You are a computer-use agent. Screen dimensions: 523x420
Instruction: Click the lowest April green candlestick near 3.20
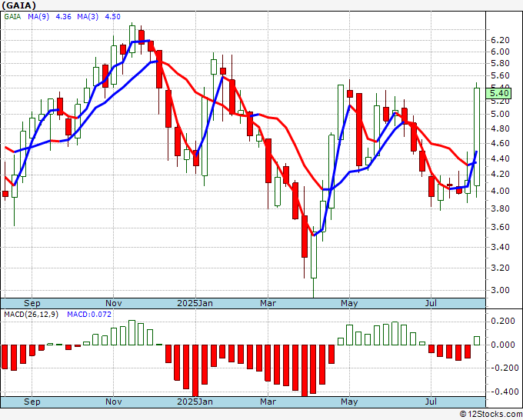point(314,255)
